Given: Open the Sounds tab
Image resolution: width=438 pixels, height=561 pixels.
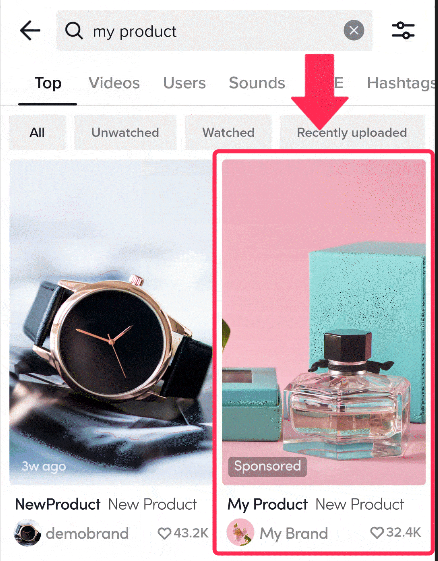Looking at the screenshot, I should (x=257, y=83).
